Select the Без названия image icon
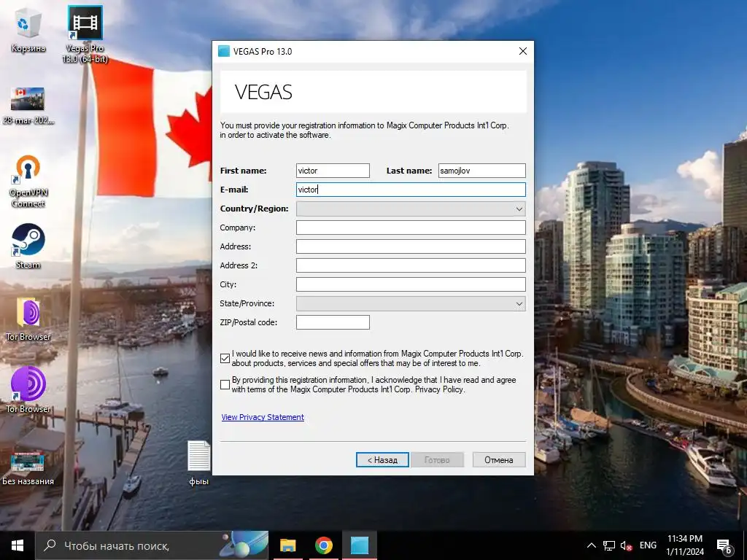The height and width of the screenshot is (560, 747). click(x=28, y=468)
